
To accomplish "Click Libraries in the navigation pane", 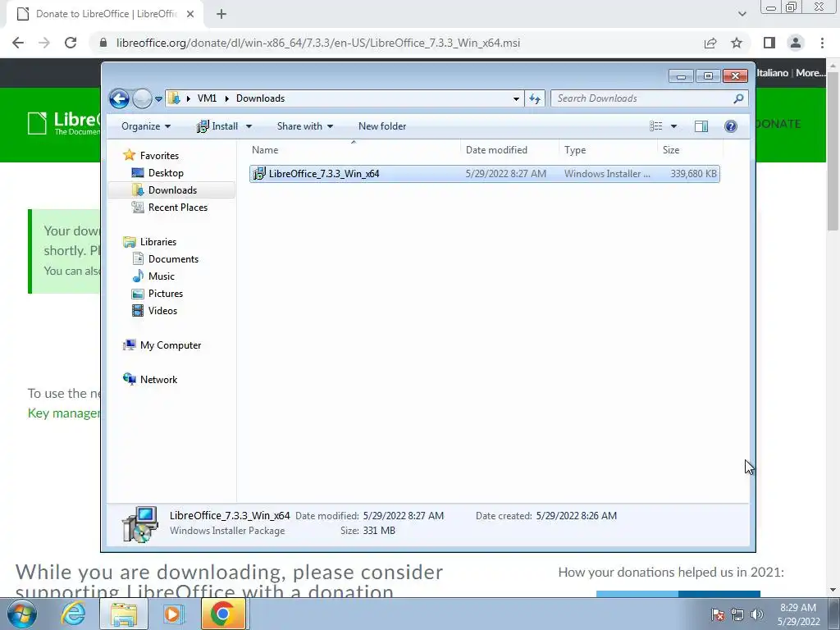I will point(150,242).
